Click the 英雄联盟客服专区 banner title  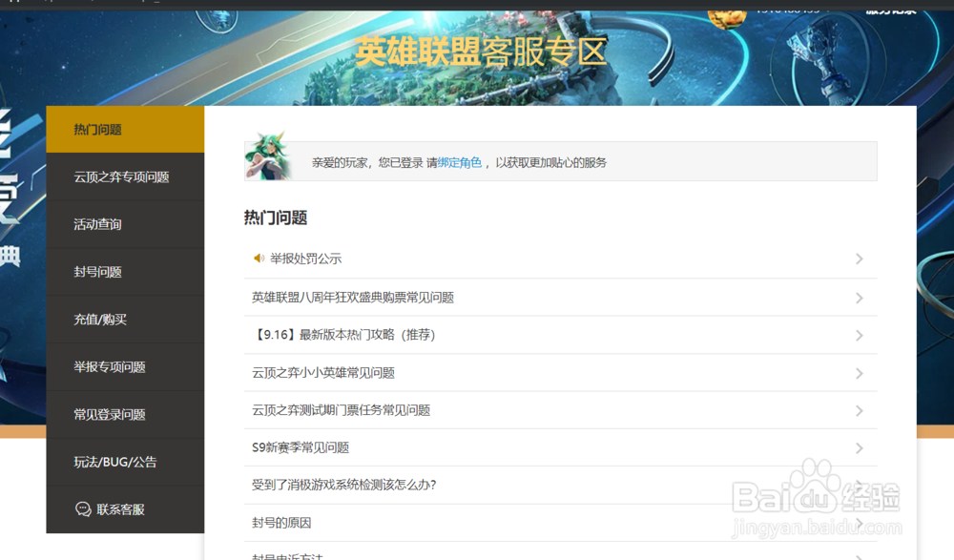481,52
